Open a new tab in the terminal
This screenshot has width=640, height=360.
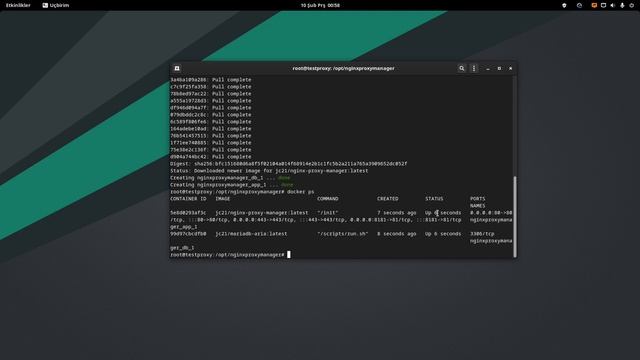click(x=177, y=68)
